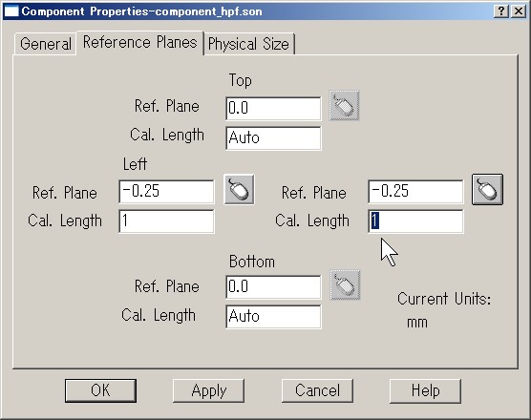531x420 pixels.
Task: Click the Left Cal. Length field
Action: coord(166,221)
